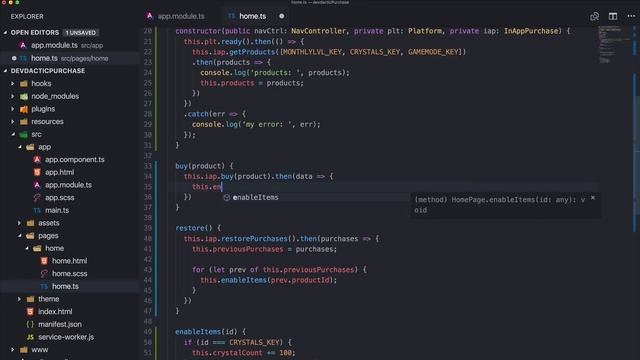
Task: Open main.ts file
Action: [57, 210]
